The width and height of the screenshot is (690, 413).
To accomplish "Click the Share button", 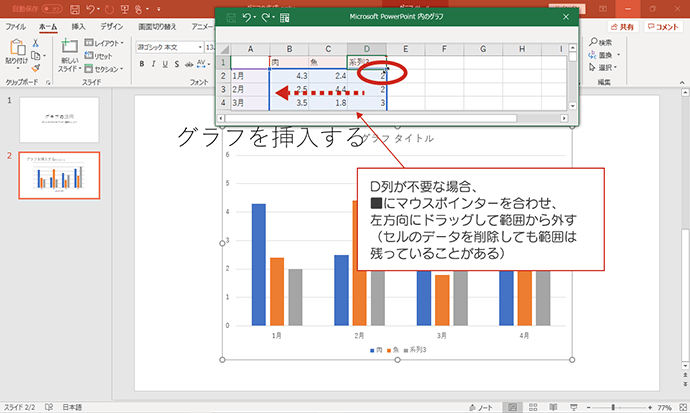I will pyautogui.click(x=623, y=27).
